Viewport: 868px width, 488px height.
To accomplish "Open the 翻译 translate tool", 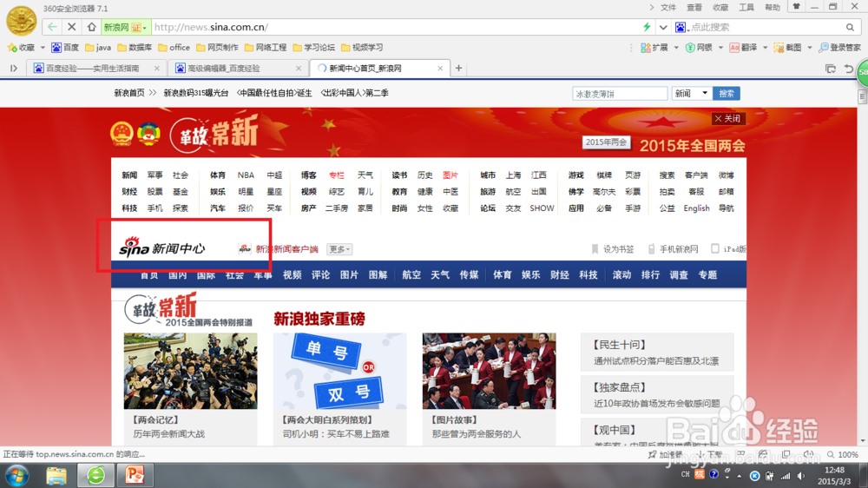I will (744, 48).
